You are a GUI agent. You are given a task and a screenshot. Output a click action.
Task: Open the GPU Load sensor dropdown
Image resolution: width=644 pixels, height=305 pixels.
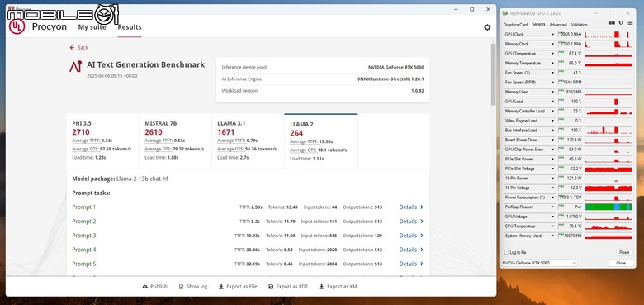pyautogui.click(x=553, y=102)
